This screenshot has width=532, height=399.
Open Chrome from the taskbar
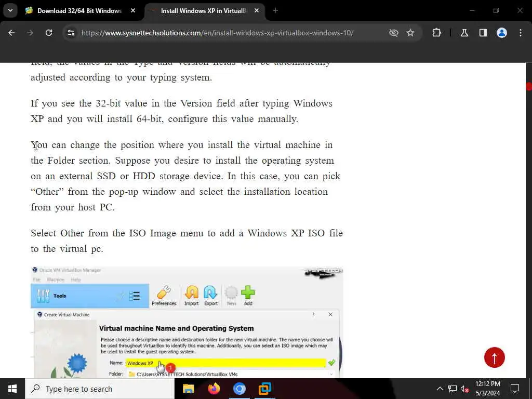pyautogui.click(x=239, y=389)
